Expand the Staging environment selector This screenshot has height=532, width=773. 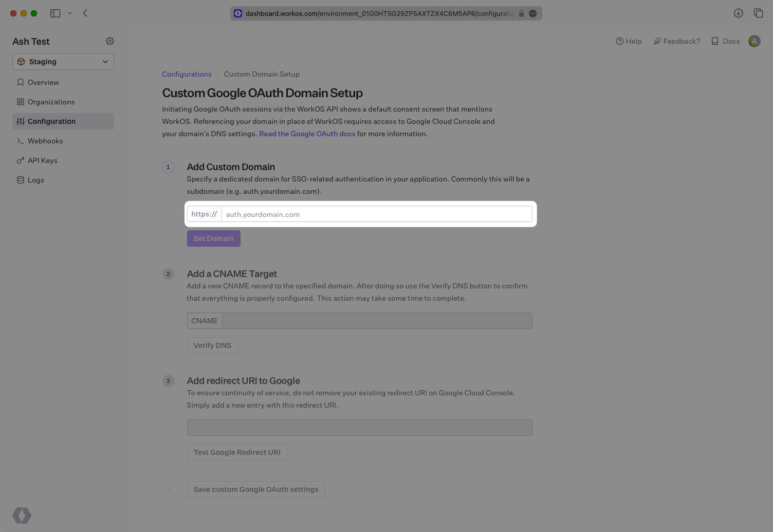pyautogui.click(x=63, y=62)
